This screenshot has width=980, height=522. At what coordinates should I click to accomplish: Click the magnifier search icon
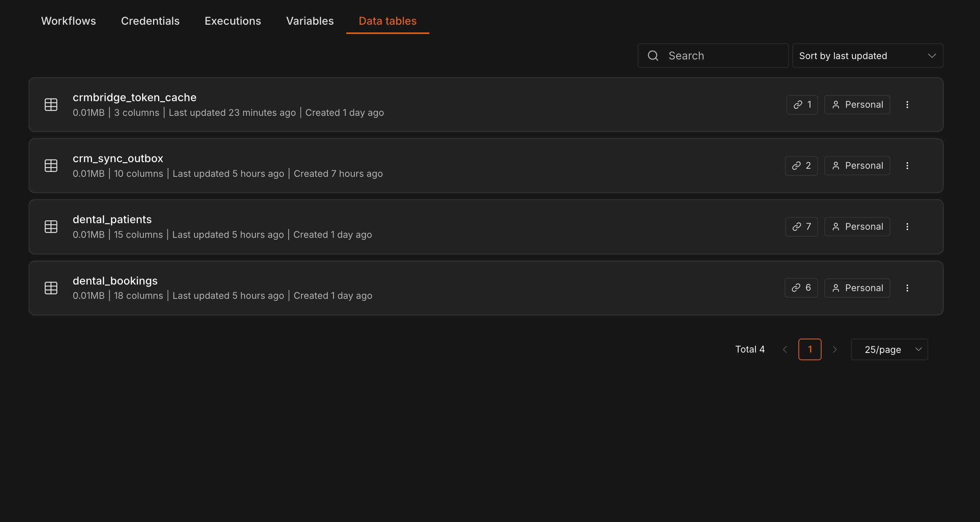click(653, 56)
